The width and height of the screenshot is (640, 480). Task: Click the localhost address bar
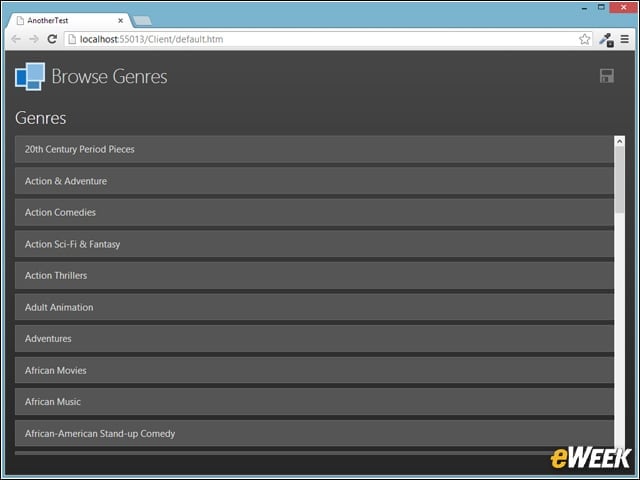(322, 39)
